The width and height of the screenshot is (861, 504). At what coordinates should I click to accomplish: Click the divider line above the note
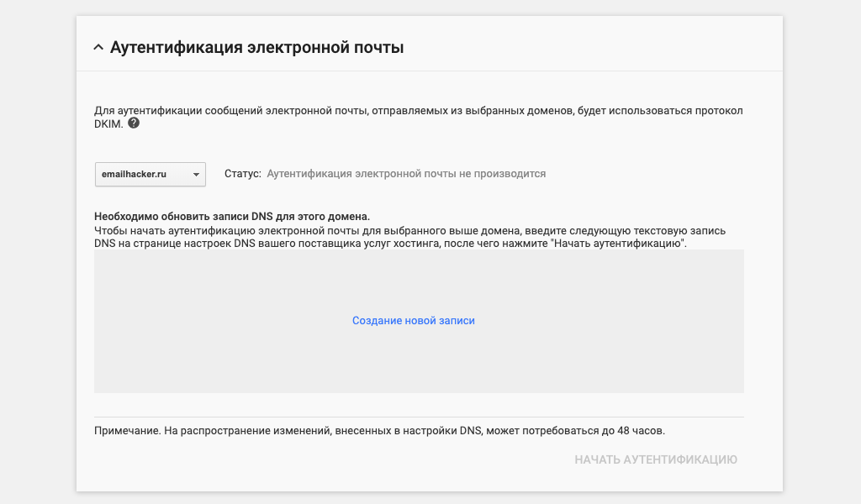419,417
